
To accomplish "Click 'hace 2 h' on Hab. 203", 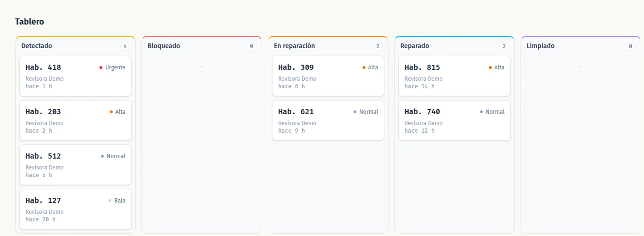I will pyautogui.click(x=39, y=131).
